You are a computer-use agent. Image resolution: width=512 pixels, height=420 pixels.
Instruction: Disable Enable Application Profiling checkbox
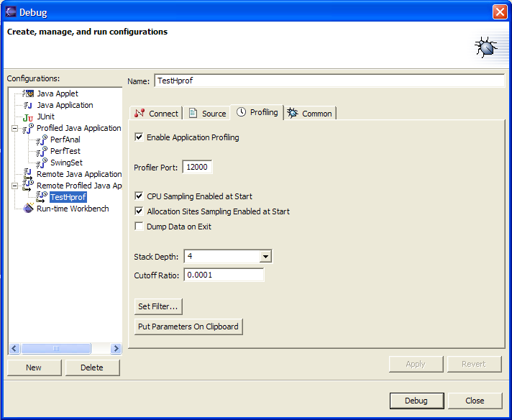coord(139,137)
